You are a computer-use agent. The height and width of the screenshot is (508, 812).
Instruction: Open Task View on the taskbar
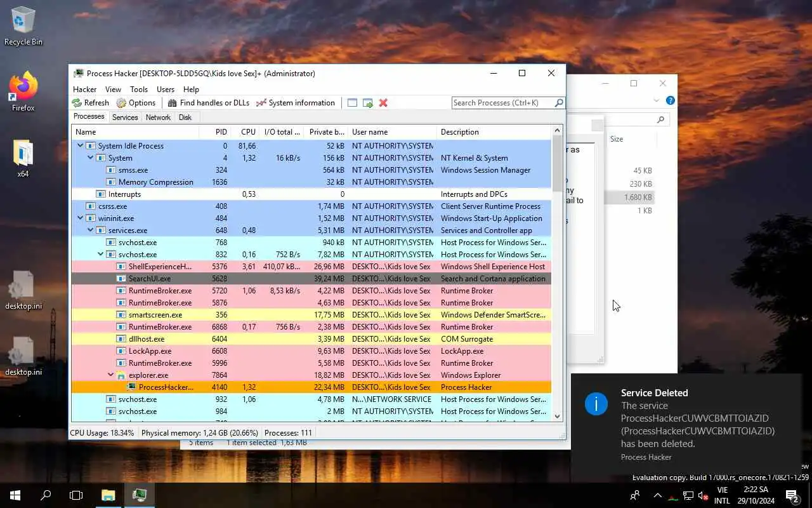76,495
